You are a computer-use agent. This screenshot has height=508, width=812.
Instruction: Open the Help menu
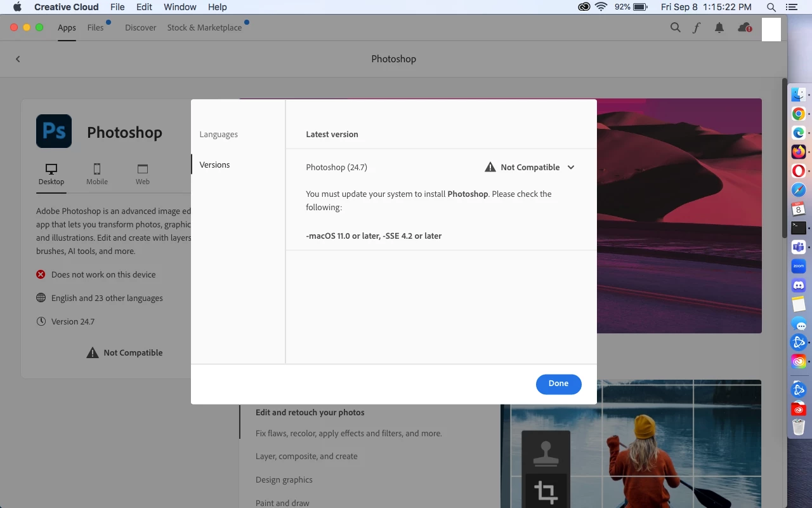218,7
